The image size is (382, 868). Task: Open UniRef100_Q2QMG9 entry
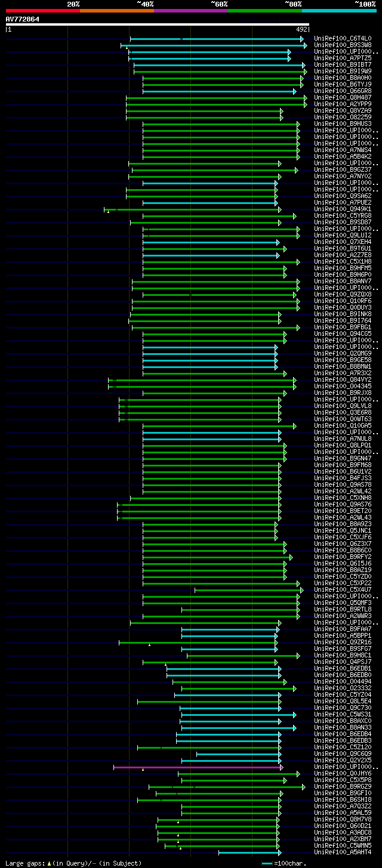pyautogui.click(x=343, y=353)
